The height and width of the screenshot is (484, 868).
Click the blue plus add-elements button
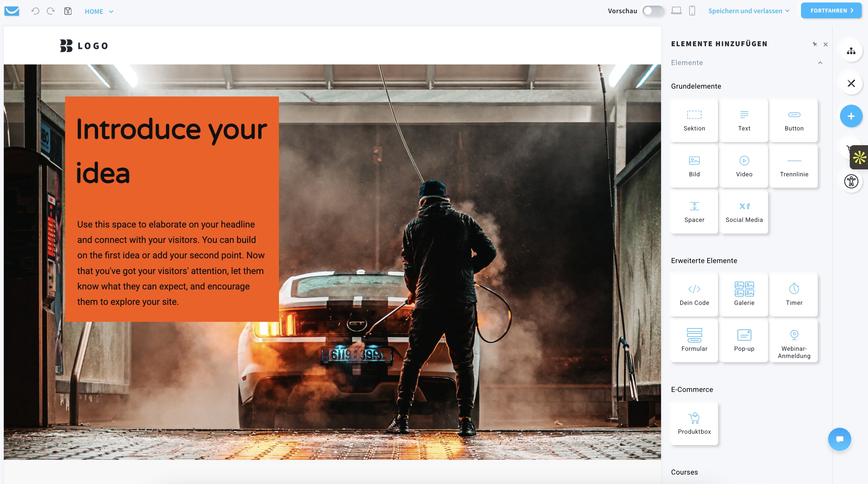click(x=851, y=116)
